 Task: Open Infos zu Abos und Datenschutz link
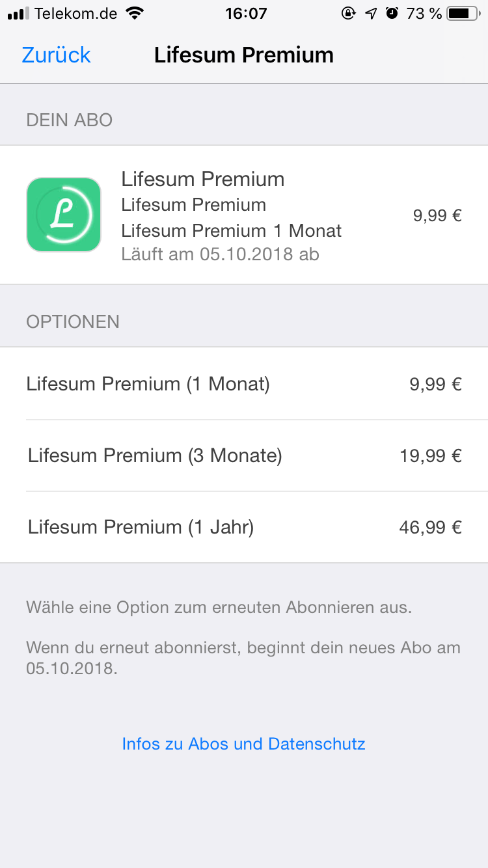tap(243, 744)
